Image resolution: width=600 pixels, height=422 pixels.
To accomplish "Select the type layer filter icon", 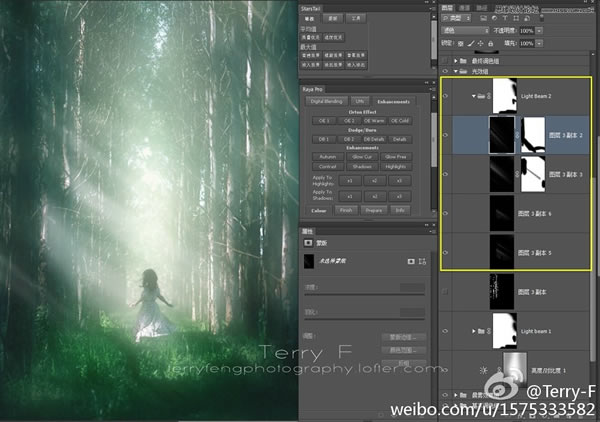I will 505,18.
